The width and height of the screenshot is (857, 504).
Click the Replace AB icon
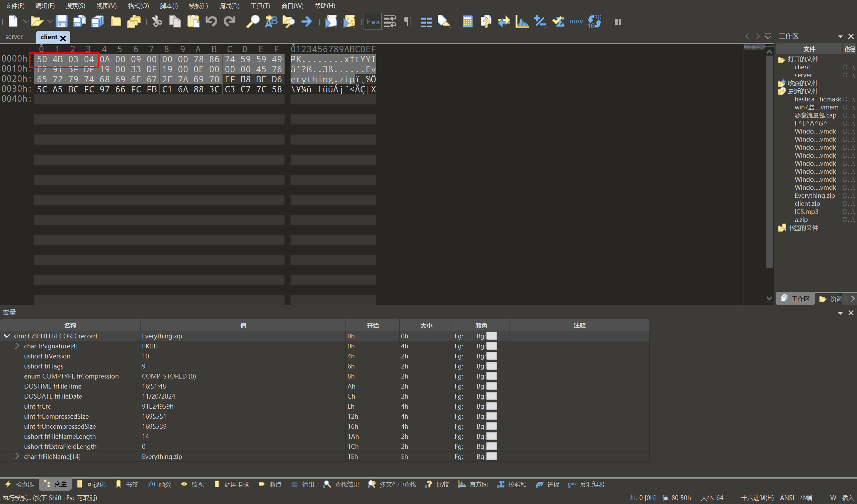click(x=271, y=21)
